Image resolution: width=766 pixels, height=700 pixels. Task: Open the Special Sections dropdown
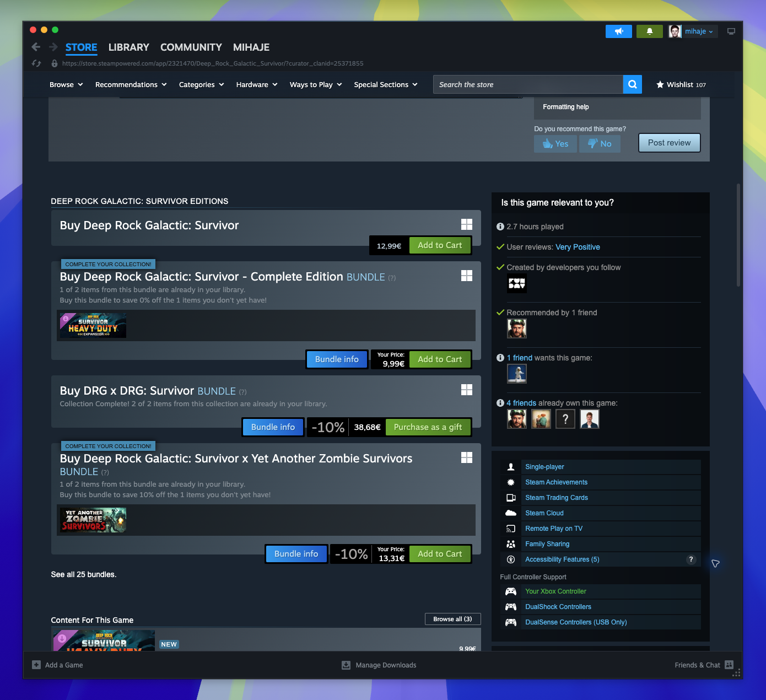coord(386,84)
